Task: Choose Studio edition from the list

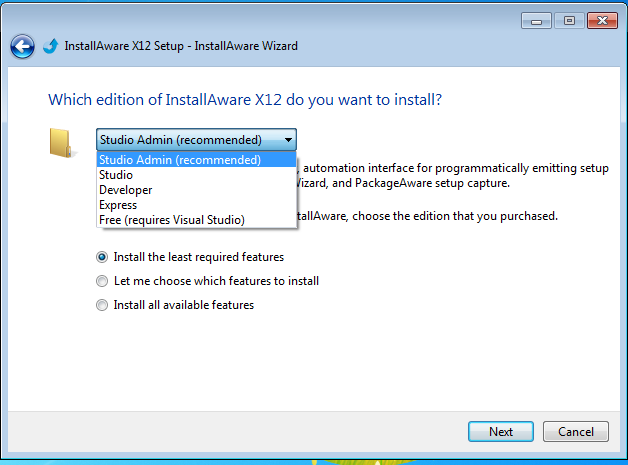Action: pyautogui.click(x=196, y=175)
